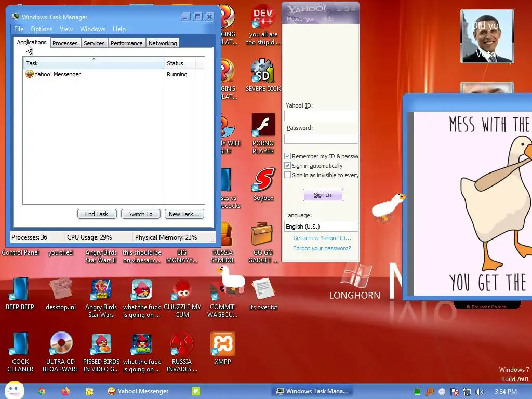Open the Options menu in Task Manager
The width and height of the screenshot is (532, 399).
click(42, 29)
